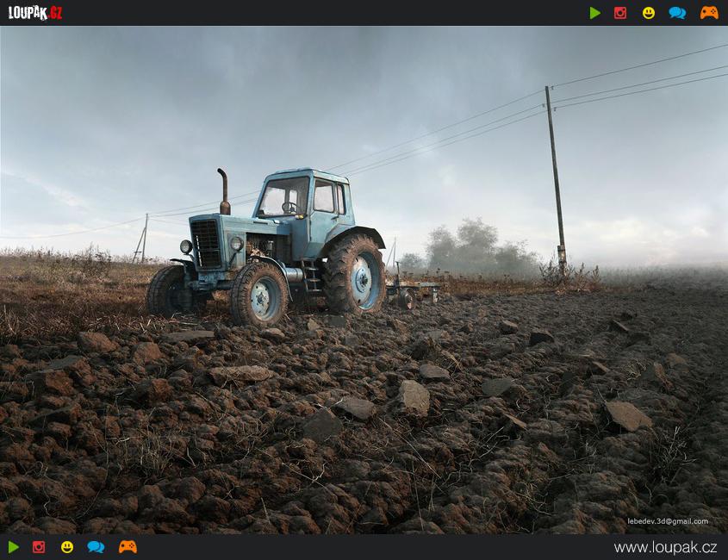Select the yellow smiley icon in bottom bar
Image resolution: width=728 pixels, height=560 pixels.
[x=67, y=547]
